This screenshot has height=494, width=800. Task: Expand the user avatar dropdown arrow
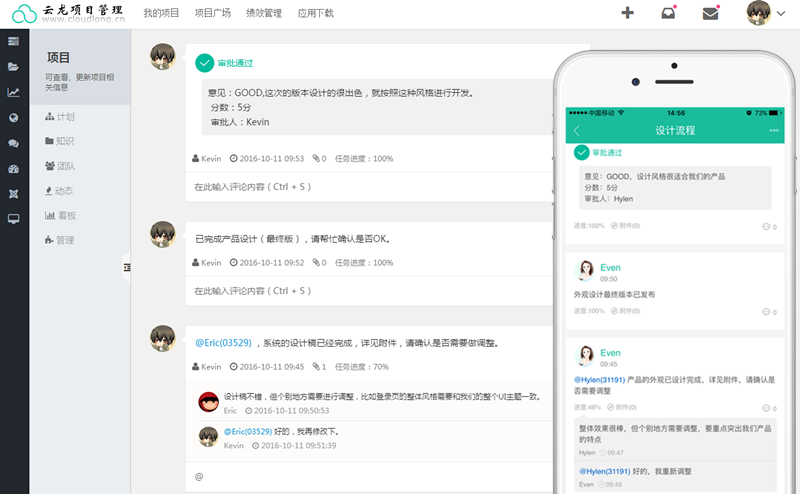pos(781,14)
